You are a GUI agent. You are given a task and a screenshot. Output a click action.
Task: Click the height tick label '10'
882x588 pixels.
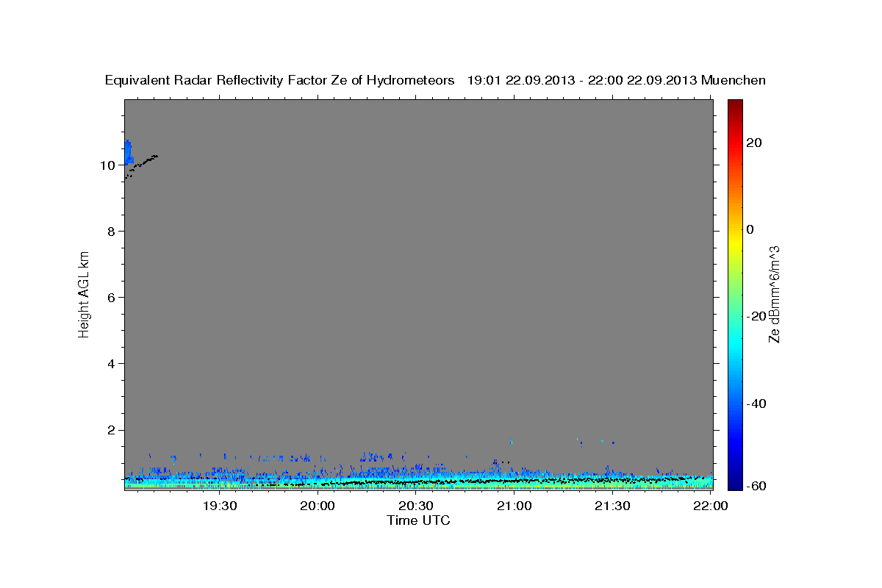pyautogui.click(x=107, y=165)
